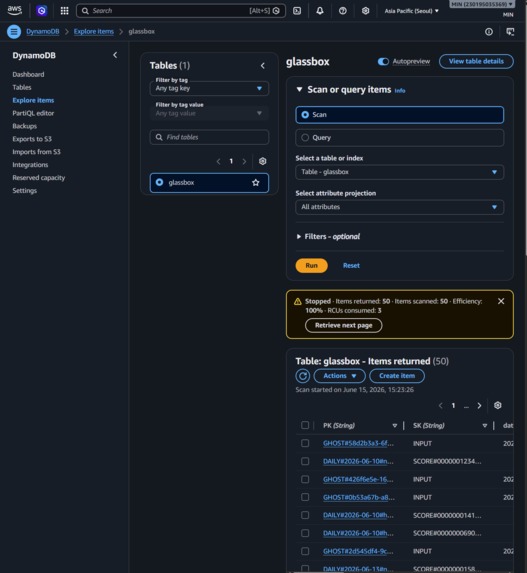Favorite the glassbox table star
Image resolution: width=527 pixels, height=573 pixels.
coord(255,182)
